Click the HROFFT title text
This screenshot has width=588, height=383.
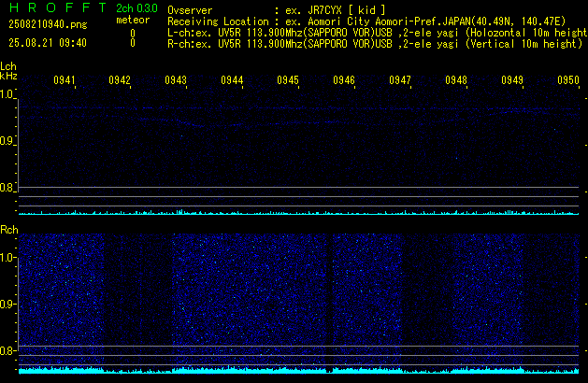[58, 7]
